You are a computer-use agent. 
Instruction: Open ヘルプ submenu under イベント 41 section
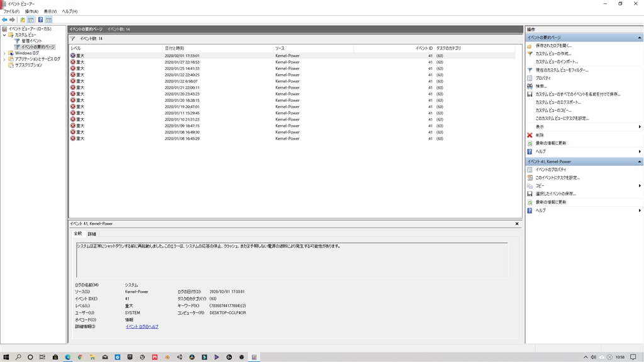point(584,211)
